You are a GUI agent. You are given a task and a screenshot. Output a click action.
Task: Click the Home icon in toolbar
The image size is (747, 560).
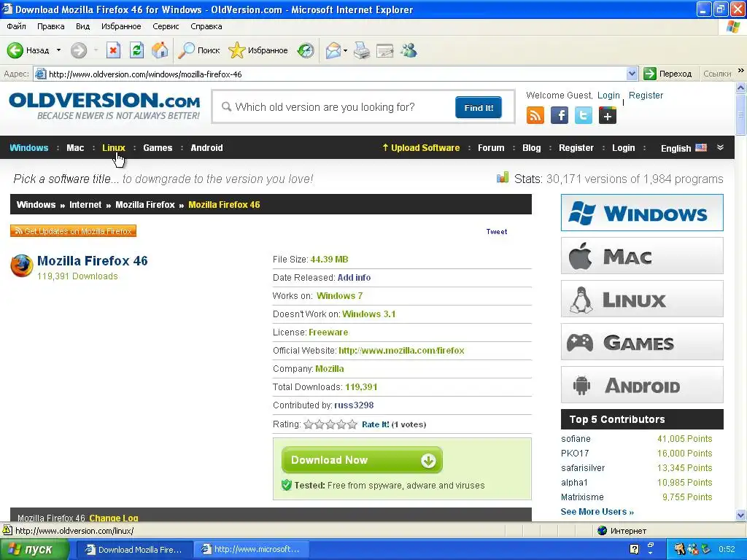point(160,50)
